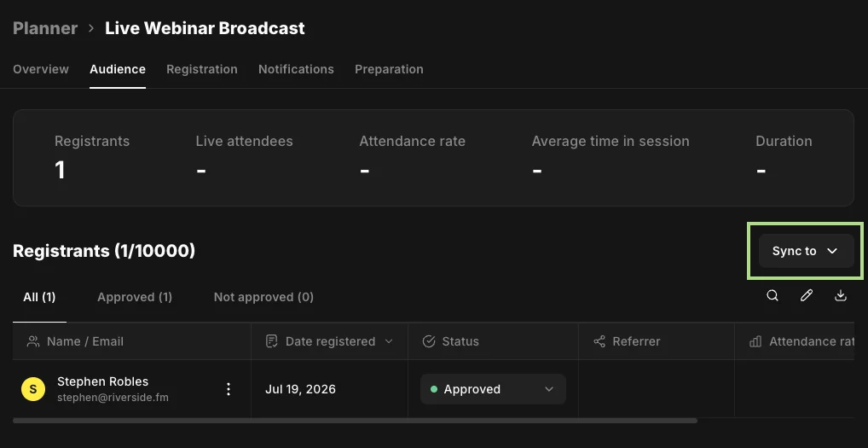The image size is (868, 448).
Task: Click the Average time in session stat
Action: tap(610, 157)
